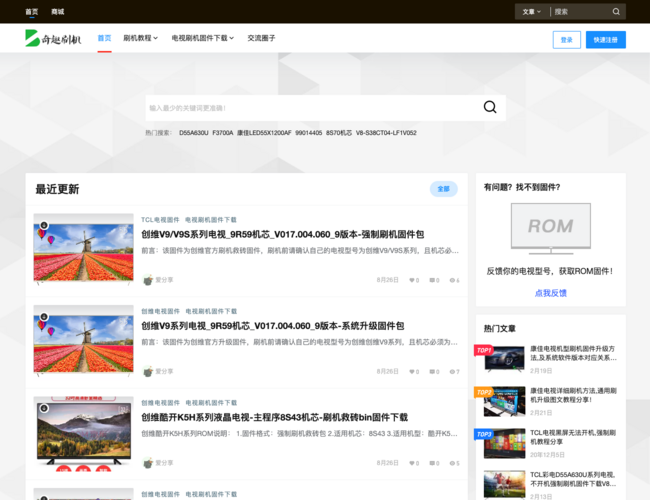
Task: Click views eye icon on 创维V9系列 upgrade post
Action: tap(452, 372)
